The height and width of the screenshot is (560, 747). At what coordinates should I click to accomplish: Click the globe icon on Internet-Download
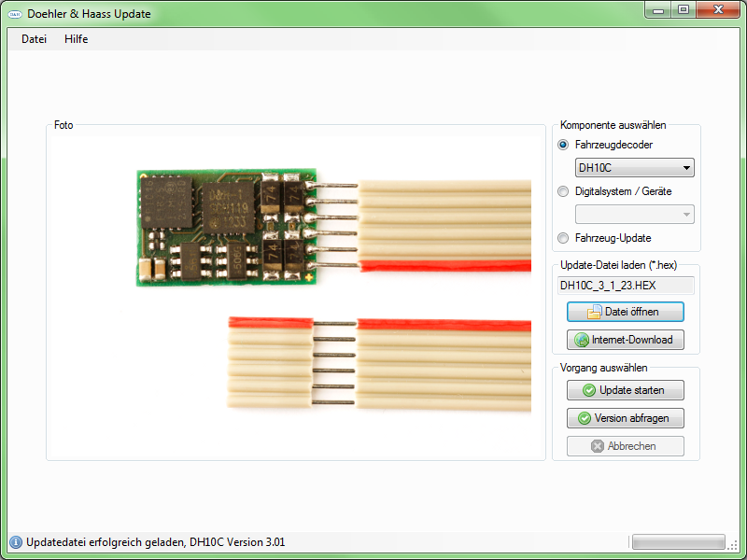pos(582,340)
